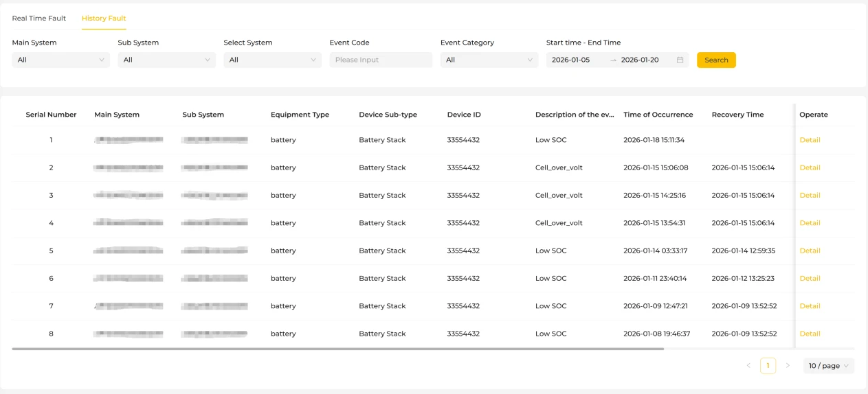868x394 pixels.
Task: Click the Main System column header
Action: [x=117, y=115]
